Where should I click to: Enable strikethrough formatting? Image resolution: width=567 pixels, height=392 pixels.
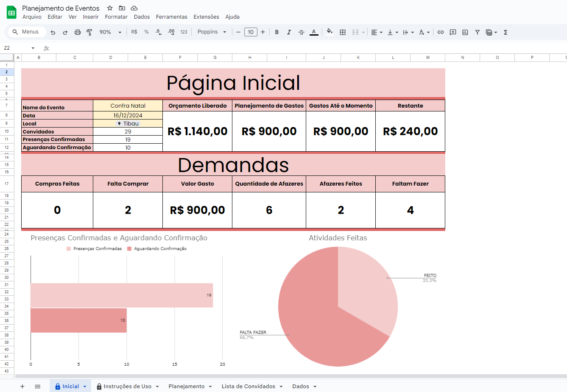click(x=301, y=32)
